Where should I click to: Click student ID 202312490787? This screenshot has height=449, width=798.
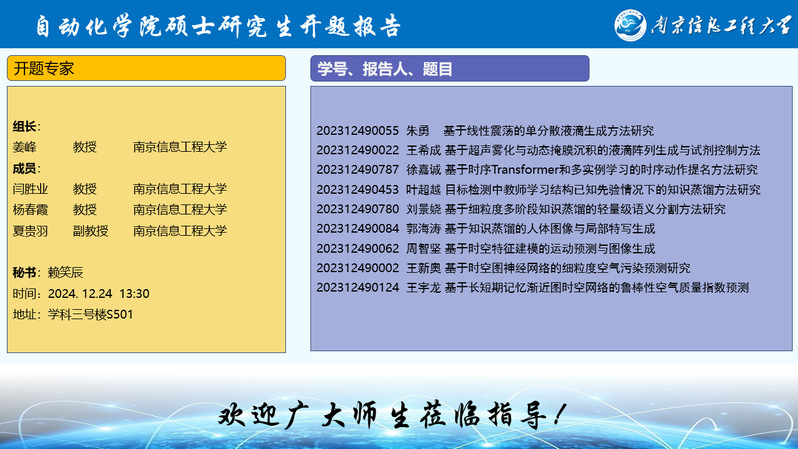coord(357,170)
